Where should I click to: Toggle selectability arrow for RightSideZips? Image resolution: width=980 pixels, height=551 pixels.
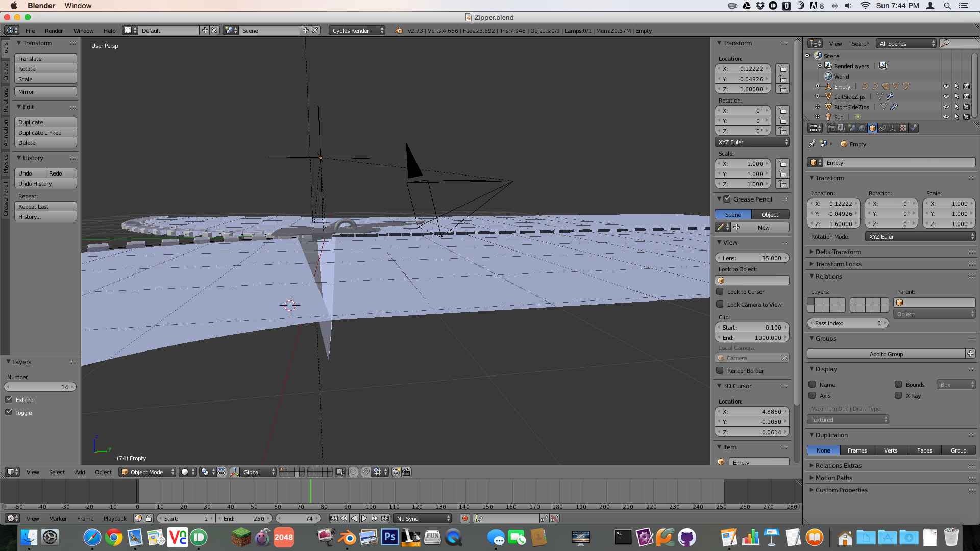957,107
